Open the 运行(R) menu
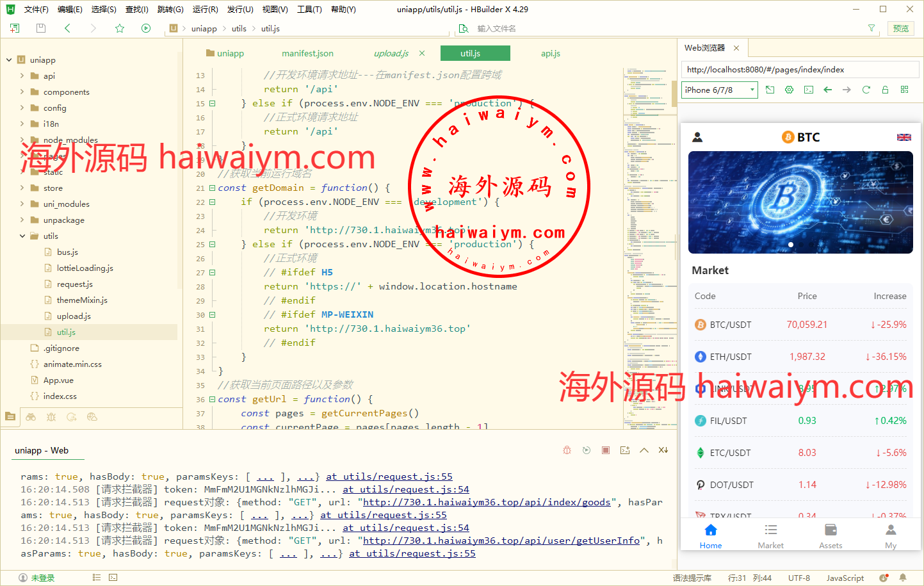924x586 pixels. point(205,9)
